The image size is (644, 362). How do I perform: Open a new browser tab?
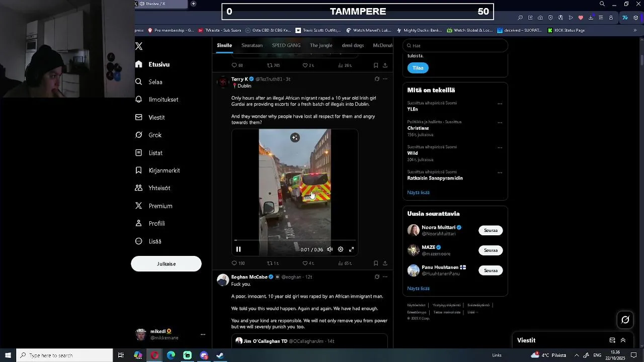[x=193, y=4]
